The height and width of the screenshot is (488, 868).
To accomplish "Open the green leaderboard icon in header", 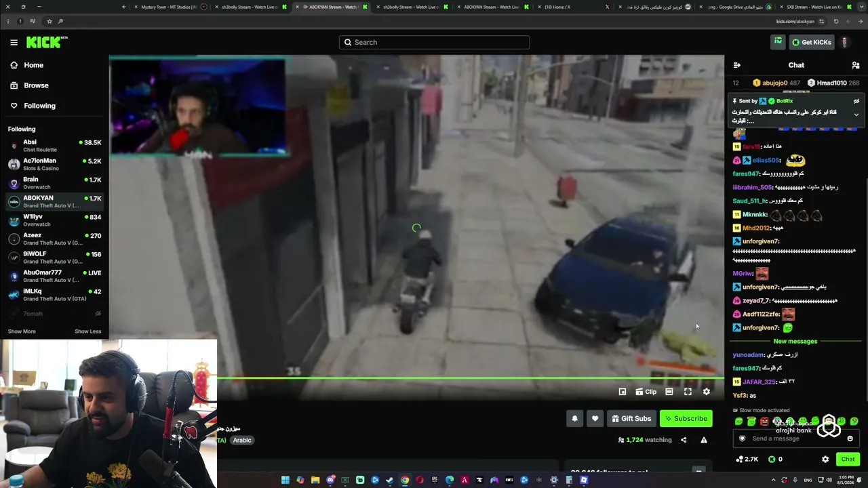I will (x=778, y=42).
